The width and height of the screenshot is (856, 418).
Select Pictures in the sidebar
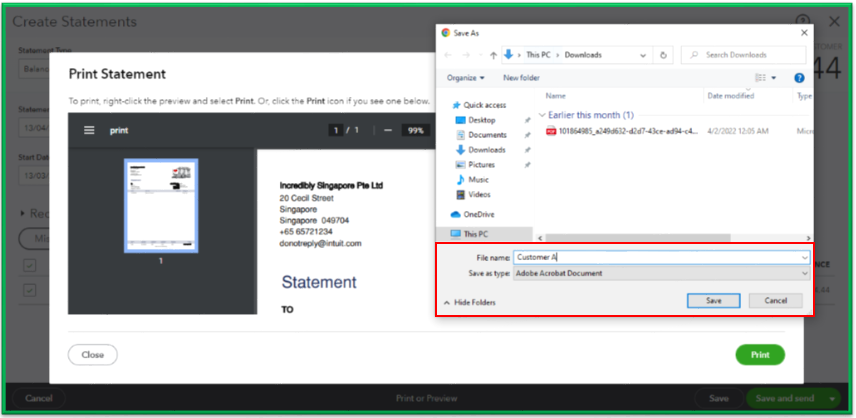(x=475, y=165)
